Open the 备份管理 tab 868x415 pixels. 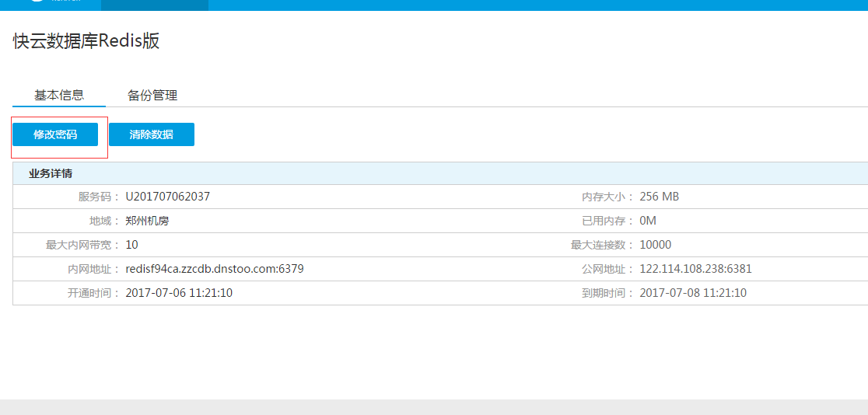pos(152,96)
